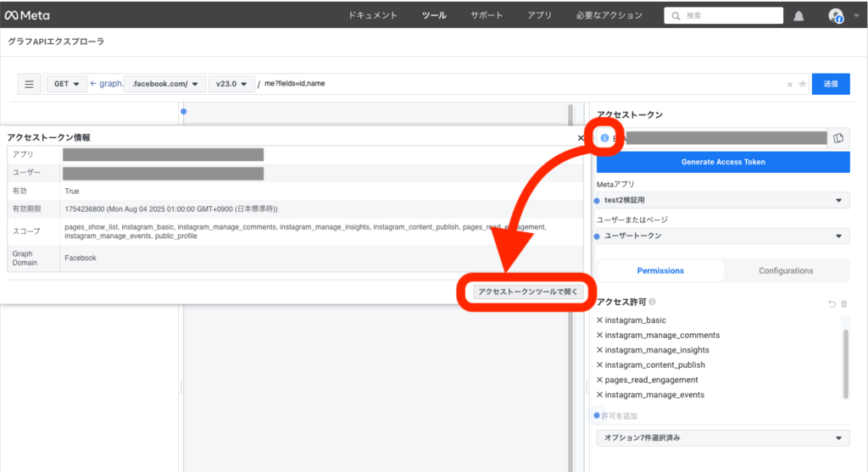Delete all permissions with trash icon

click(x=844, y=303)
